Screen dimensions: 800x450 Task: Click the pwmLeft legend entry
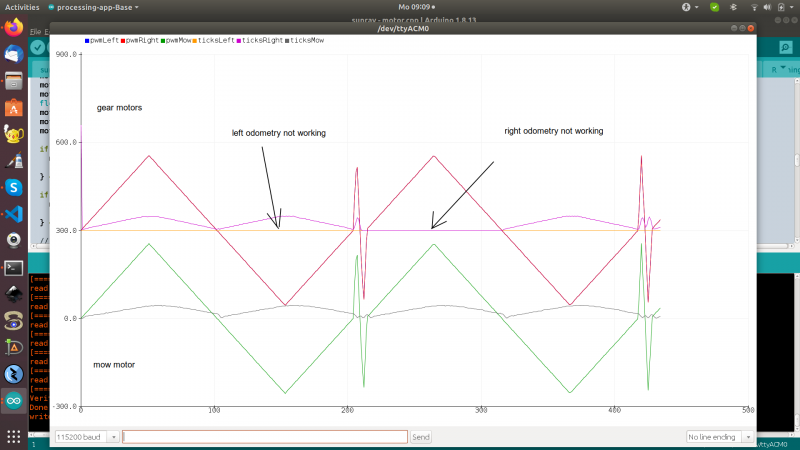click(102, 40)
